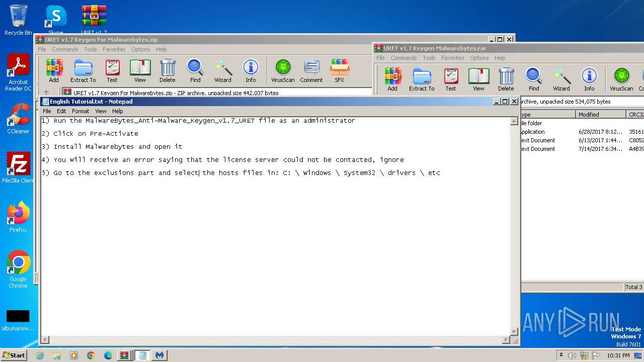Open Options menu in rar WinRAR window
Screen dimensions: 644x362
click(x=479, y=58)
